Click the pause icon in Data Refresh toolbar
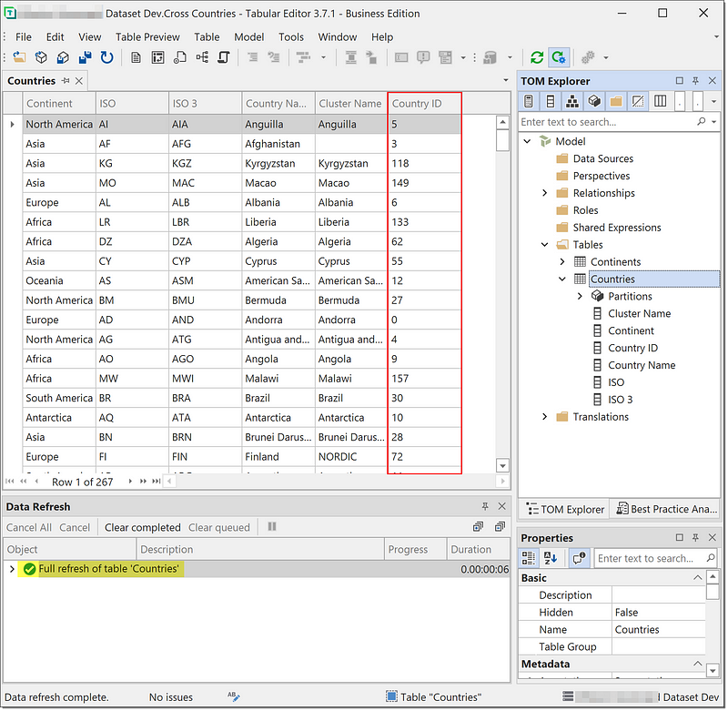The height and width of the screenshot is (711, 728). pos(271,527)
